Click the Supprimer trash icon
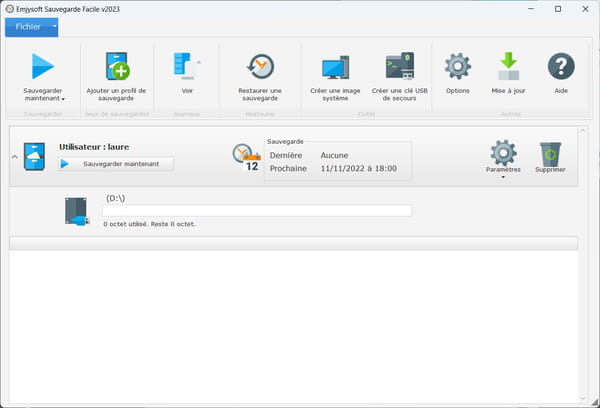The height and width of the screenshot is (408, 600). point(550,154)
